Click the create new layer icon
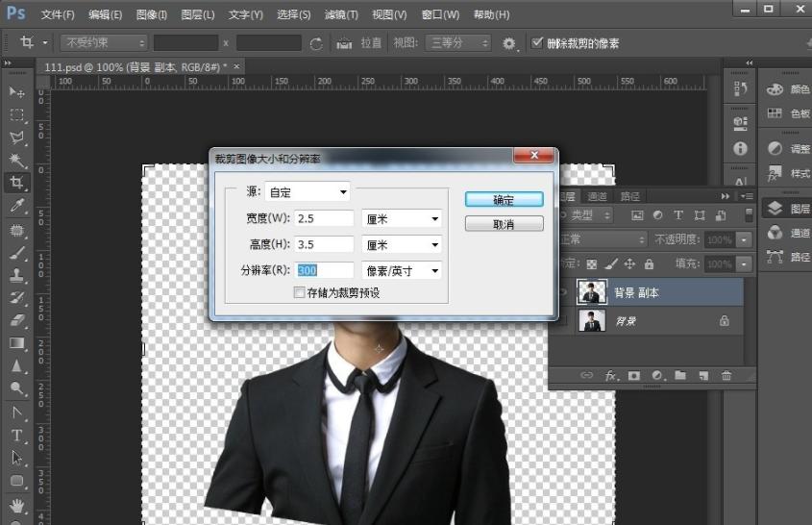 pos(703,375)
